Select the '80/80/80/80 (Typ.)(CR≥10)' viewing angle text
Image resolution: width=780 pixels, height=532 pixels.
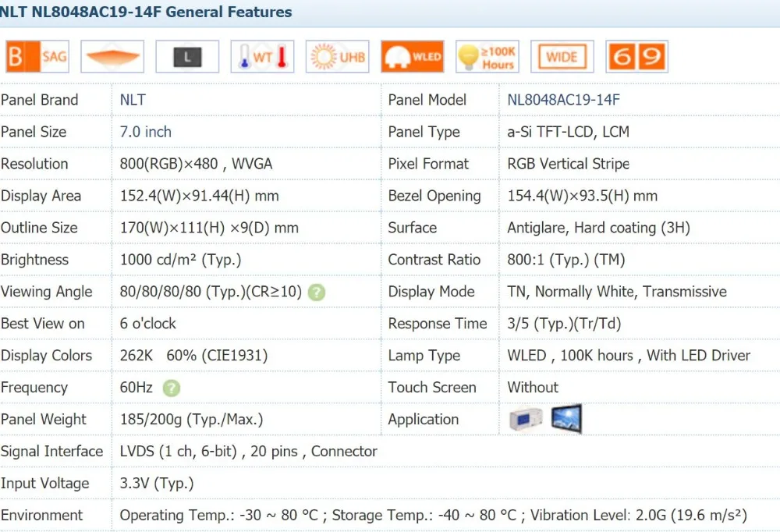(211, 292)
